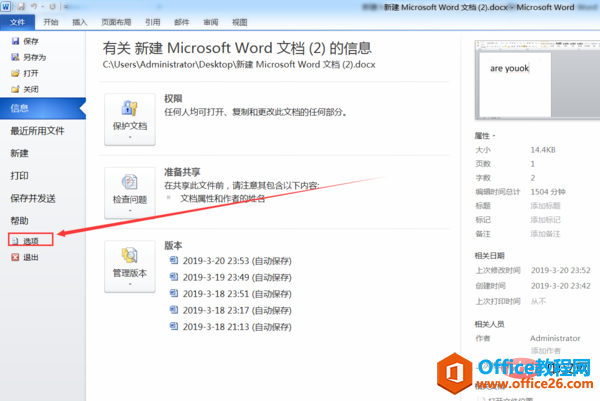600x401 pixels.
Task: Expand the 属性 (Properties) dropdown
Action: pyautogui.click(x=494, y=135)
